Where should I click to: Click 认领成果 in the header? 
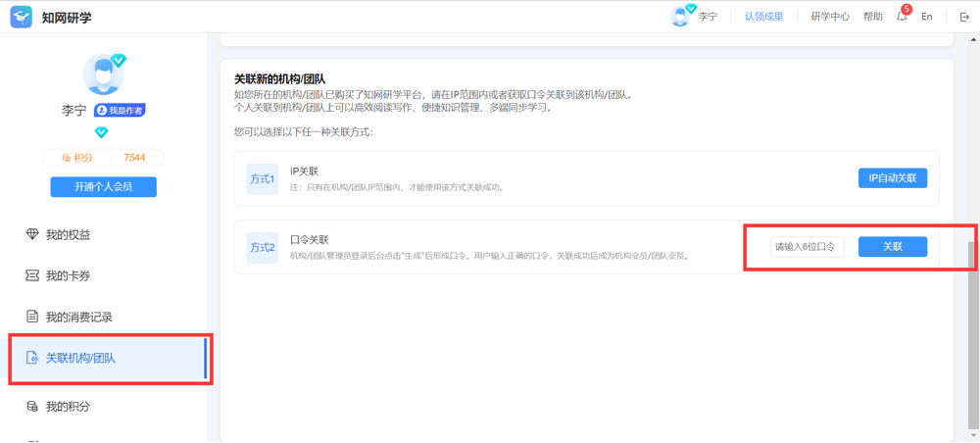(763, 17)
